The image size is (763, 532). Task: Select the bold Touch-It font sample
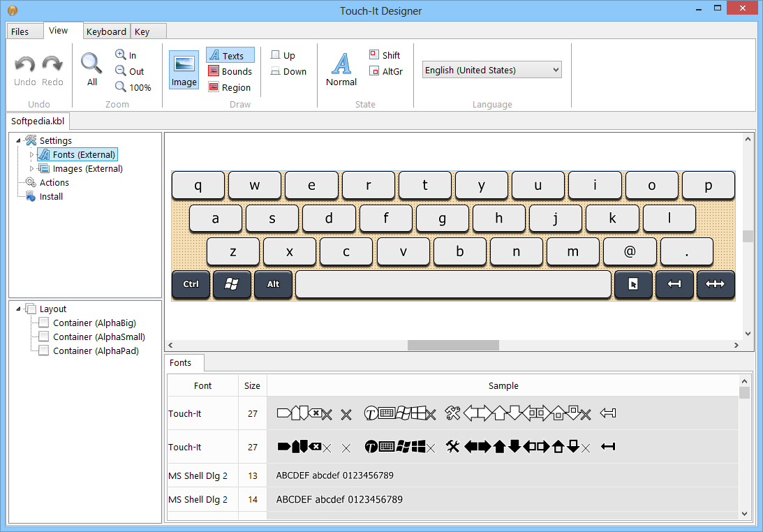[446, 446]
